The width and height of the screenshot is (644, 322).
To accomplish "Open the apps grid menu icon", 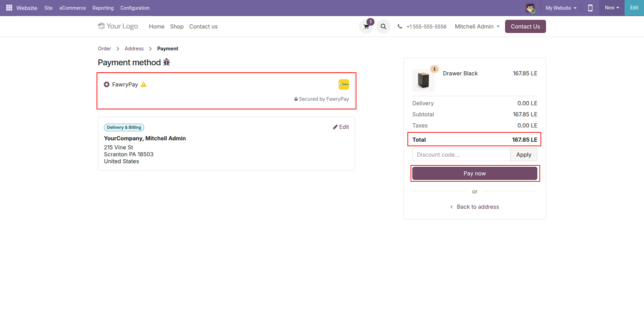I will coord(9,8).
